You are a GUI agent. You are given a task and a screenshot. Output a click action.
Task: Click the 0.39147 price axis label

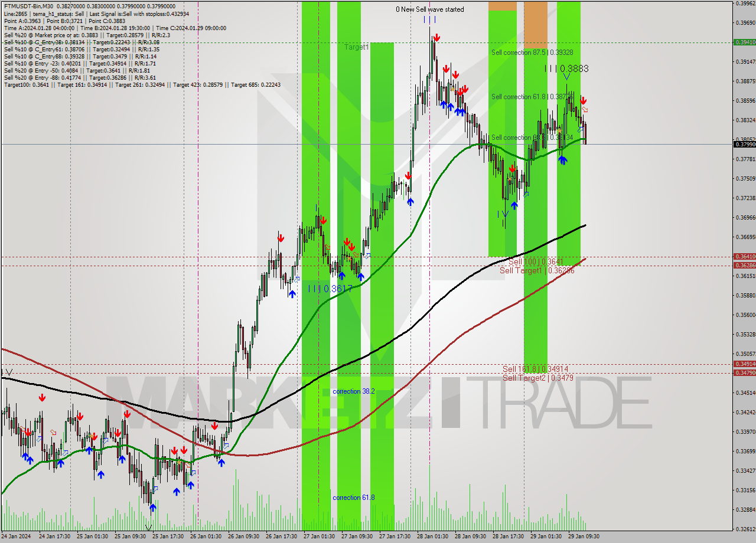pos(745,62)
